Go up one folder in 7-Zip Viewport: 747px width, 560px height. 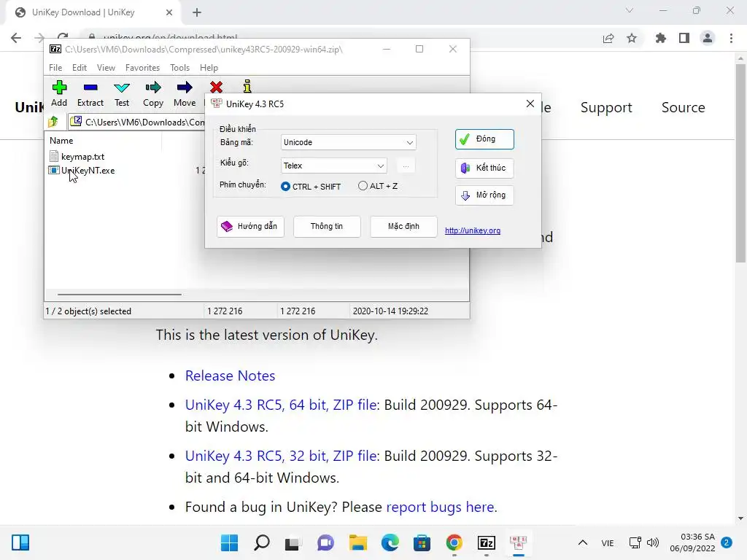53,122
